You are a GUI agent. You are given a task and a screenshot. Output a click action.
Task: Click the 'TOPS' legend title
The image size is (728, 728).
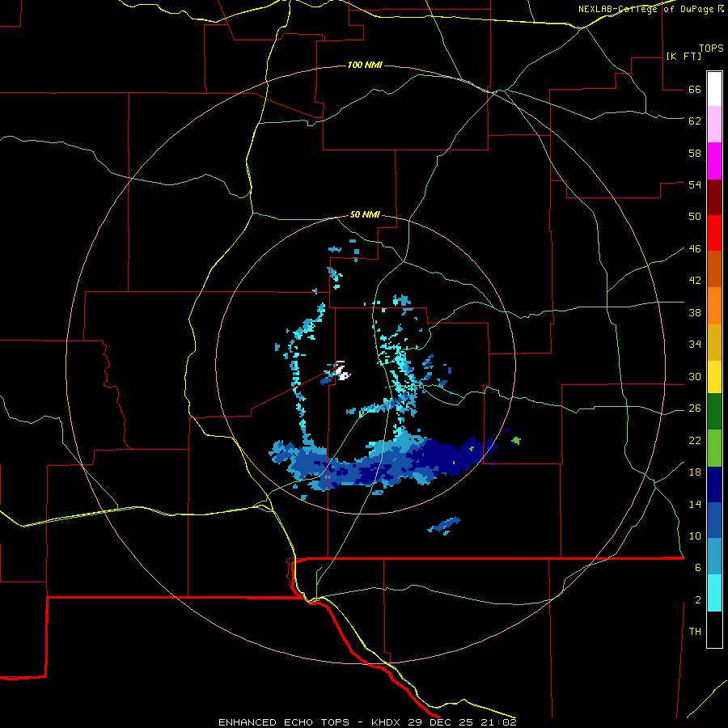click(711, 49)
